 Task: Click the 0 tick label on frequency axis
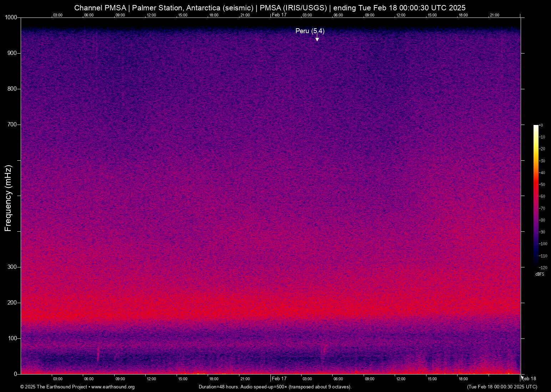pos(15,374)
